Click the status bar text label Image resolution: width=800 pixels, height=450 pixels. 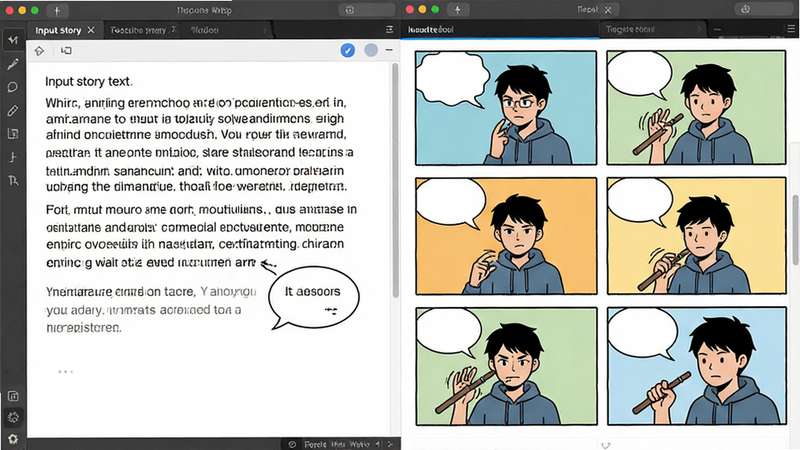point(337,444)
